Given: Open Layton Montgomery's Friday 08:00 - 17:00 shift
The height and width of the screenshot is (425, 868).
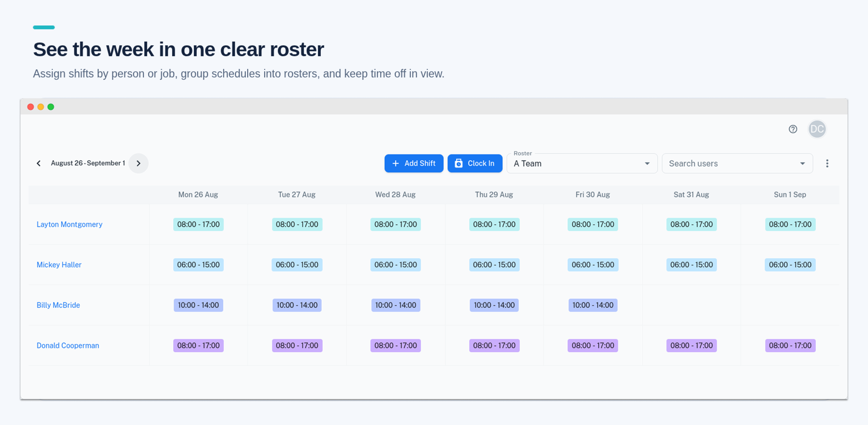Looking at the screenshot, I should (x=593, y=224).
